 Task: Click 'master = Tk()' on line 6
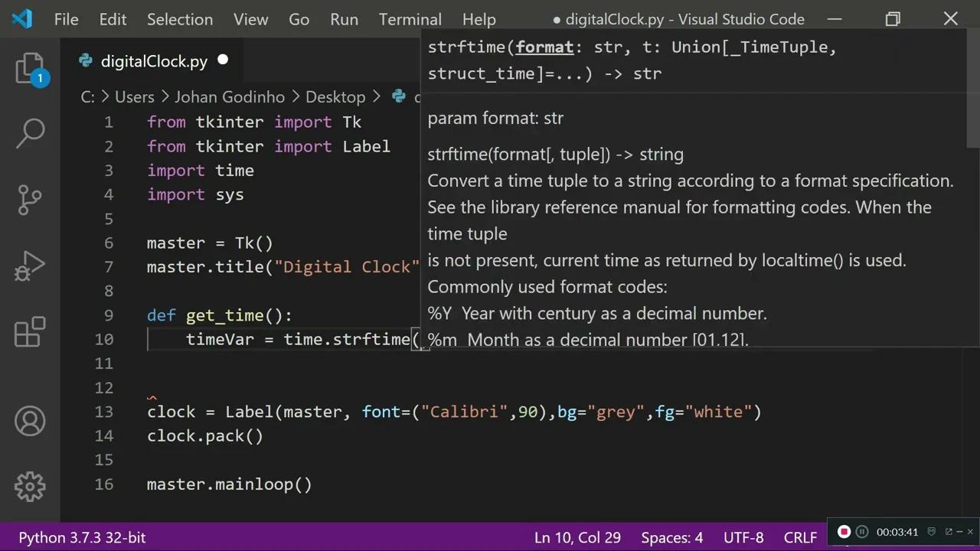point(210,243)
